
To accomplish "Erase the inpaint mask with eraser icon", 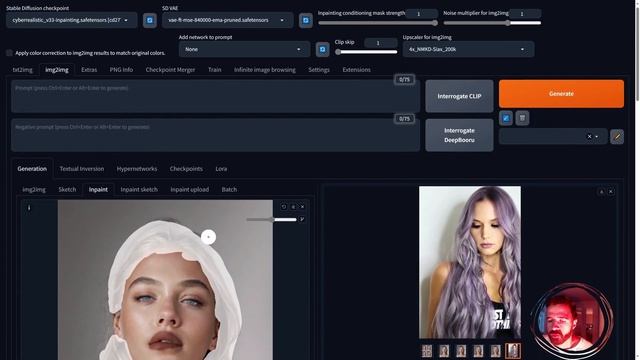I will tap(293, 207).
